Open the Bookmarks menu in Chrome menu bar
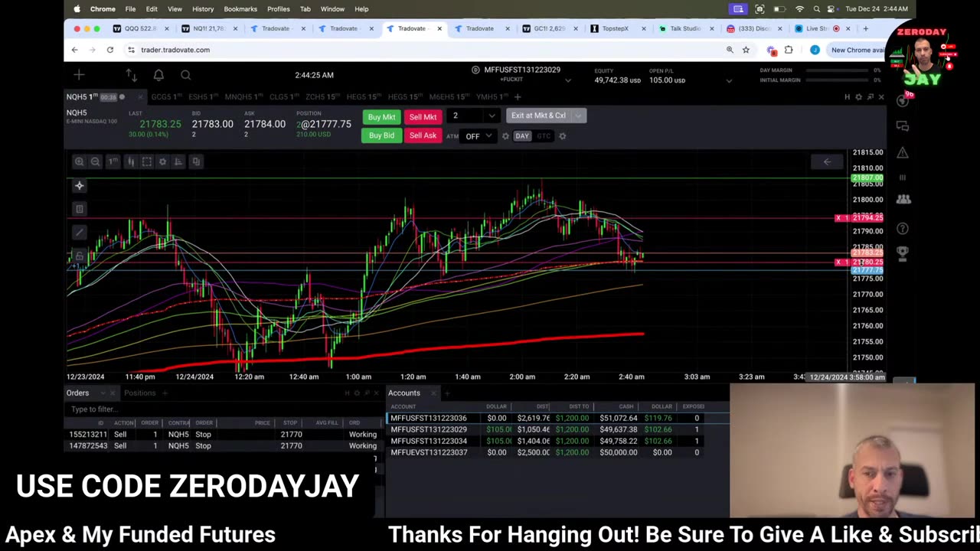980x551 pixels. tap(240, 9)
